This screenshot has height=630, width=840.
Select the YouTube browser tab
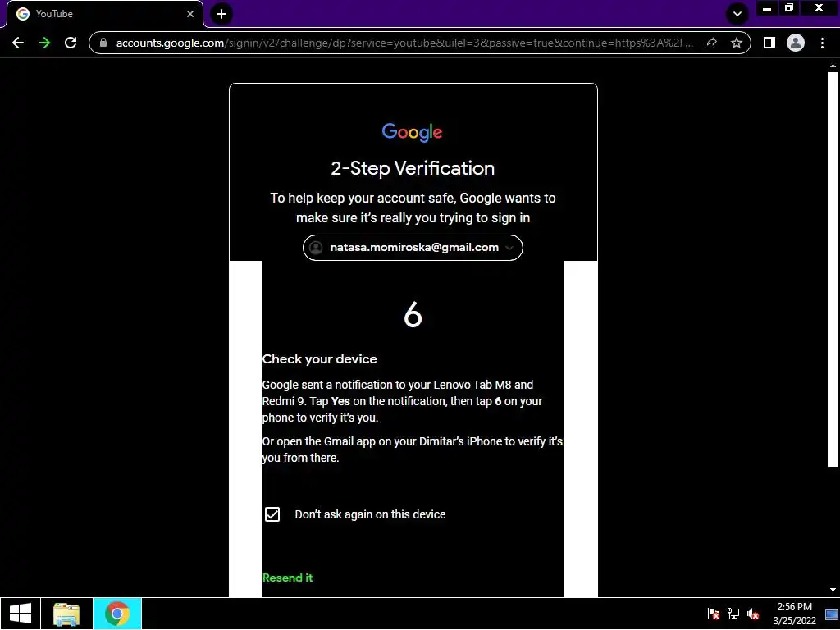tap(105, 14)
